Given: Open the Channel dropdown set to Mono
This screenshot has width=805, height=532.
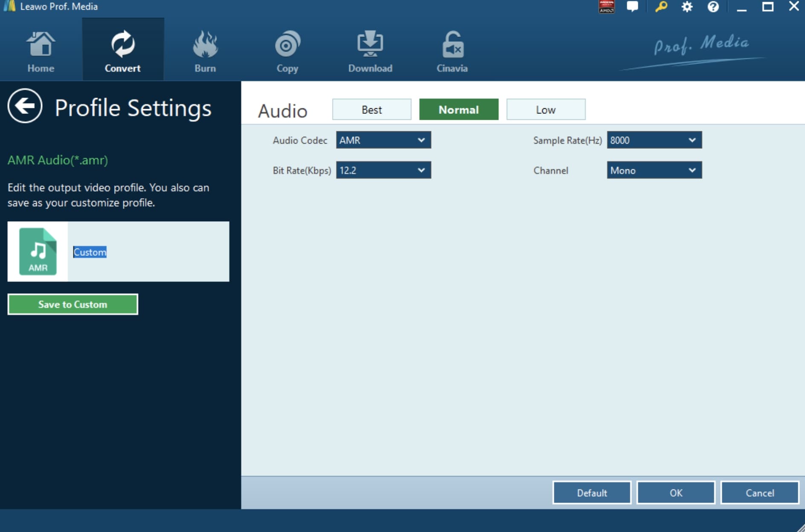Looking at the screenshot, I should click(x=654, y=171).
